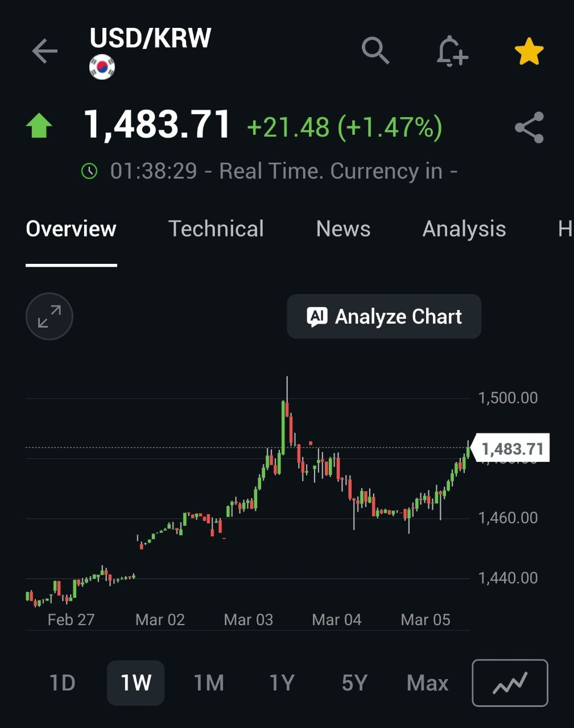Switch chart type with line-chart icon
Image resolution: width=574 pixels, height=728 pixels.
pyautogui.click(x=510, y=682)
